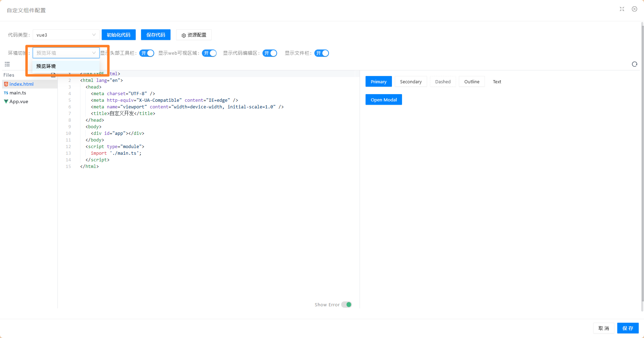
Task: Click the Files panel header label
Action: 9,75
